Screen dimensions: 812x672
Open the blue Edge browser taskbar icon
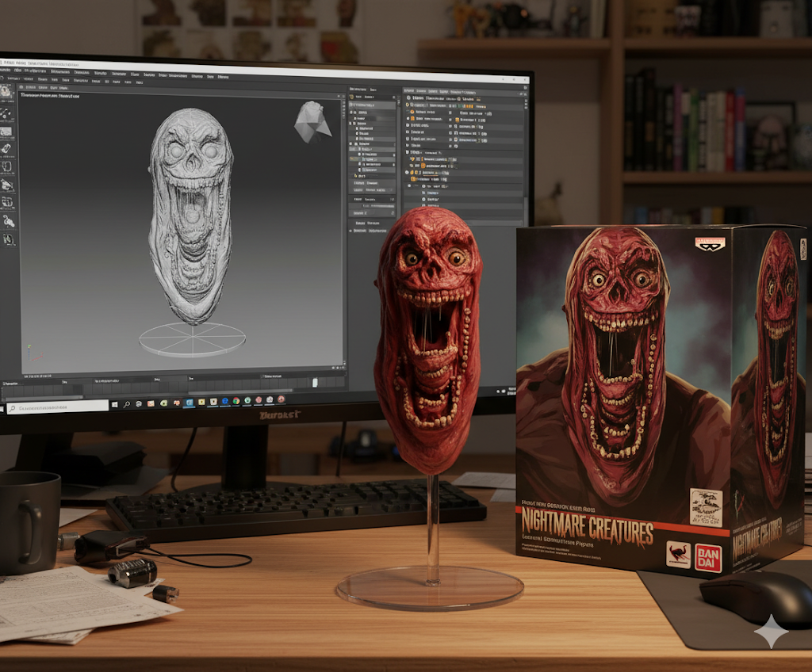225,401
